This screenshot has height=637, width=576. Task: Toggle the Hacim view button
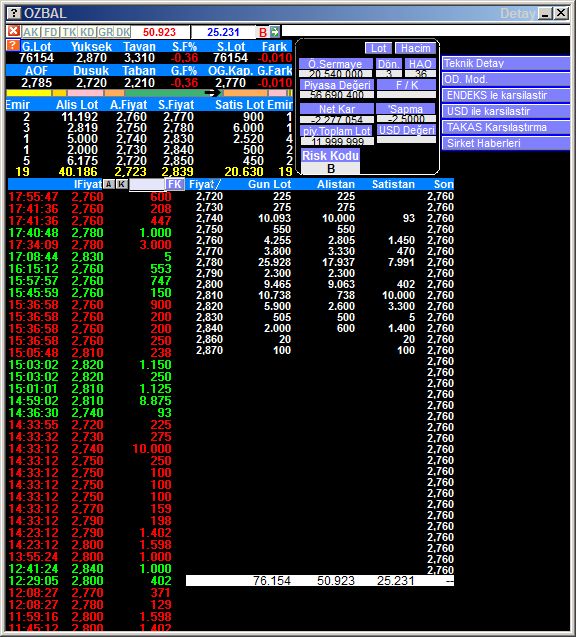(x=415, y=48)
